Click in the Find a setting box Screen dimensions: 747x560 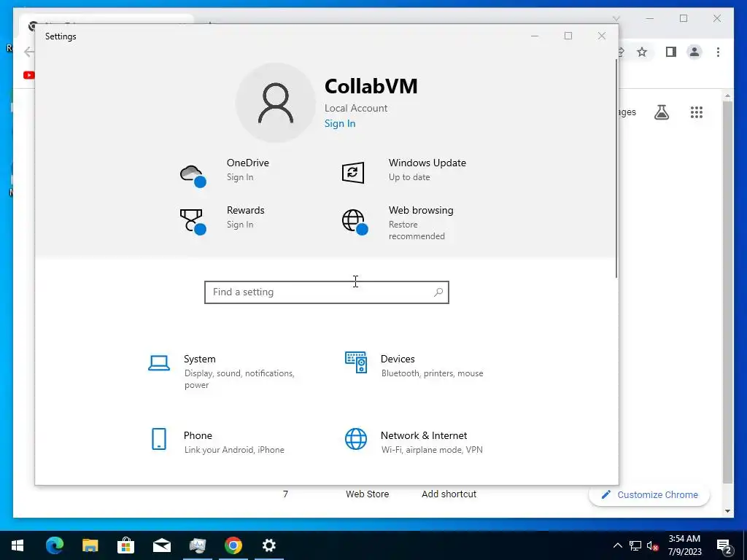(x=326, y=292)
